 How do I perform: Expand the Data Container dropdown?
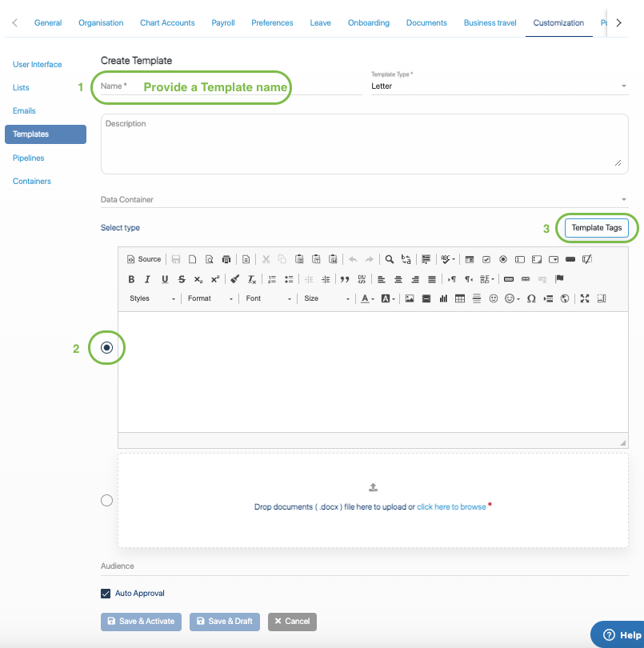[364, 199]
